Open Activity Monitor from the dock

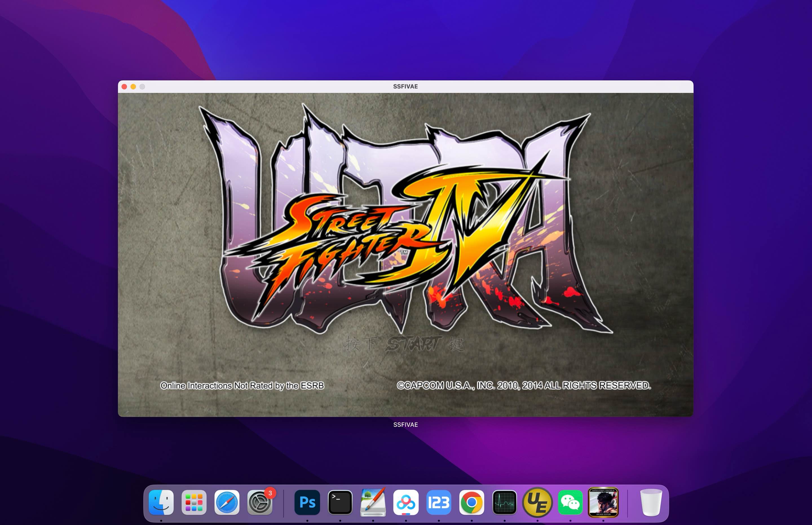(x=504, y=502)
